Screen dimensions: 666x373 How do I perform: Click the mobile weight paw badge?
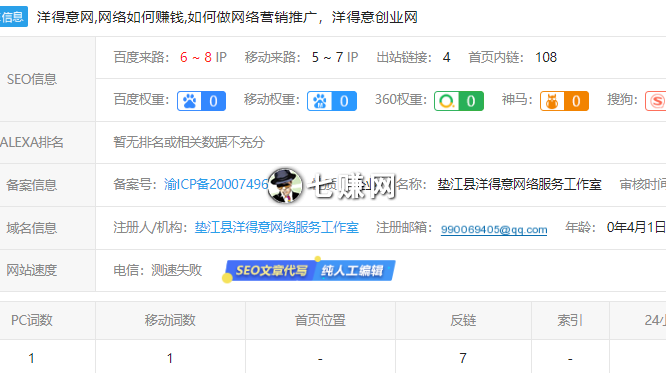pos(332,101)
